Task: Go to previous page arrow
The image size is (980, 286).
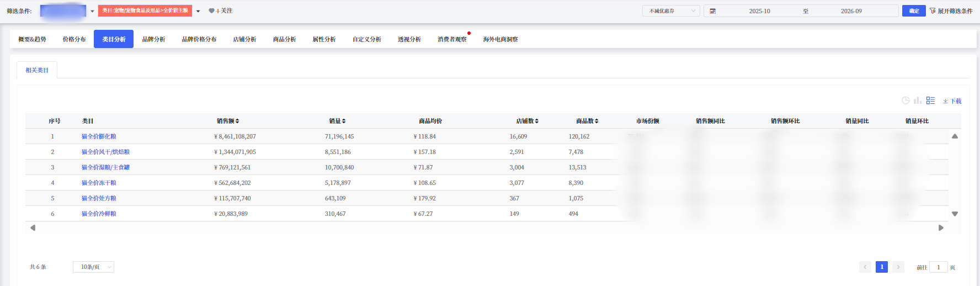Action: click(865, 267)
